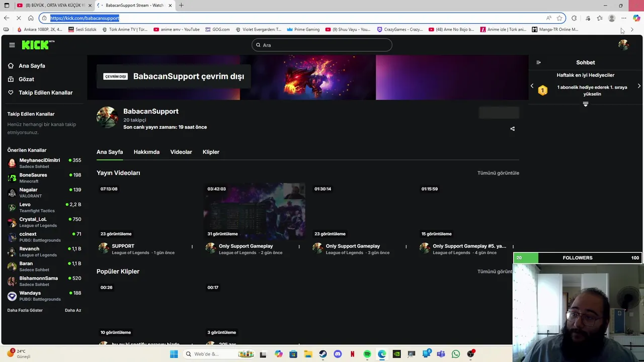Open Wandays recommended channel
Screen dimensions: 644x362
[x=44, y=296]
